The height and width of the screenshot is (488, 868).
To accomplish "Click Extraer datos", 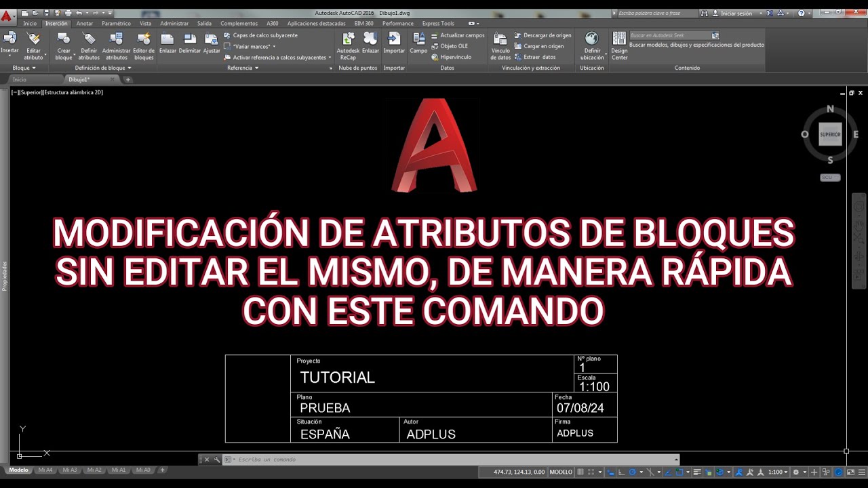I will (535, 57).
